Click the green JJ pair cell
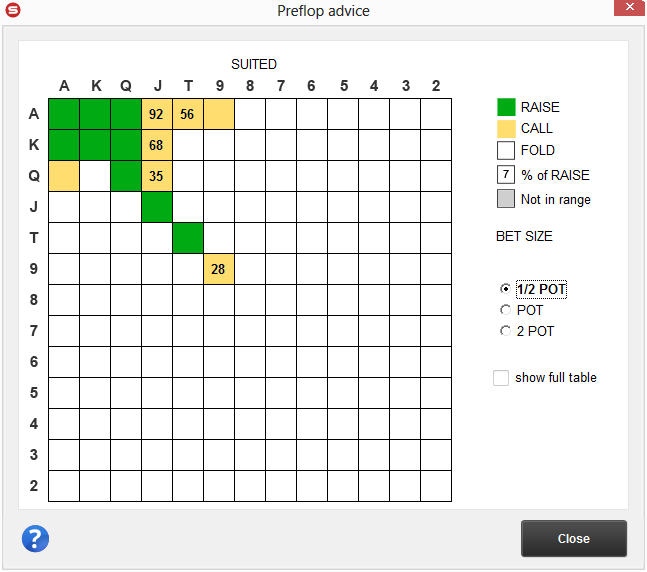647x572 pixels. click(156, 208)
